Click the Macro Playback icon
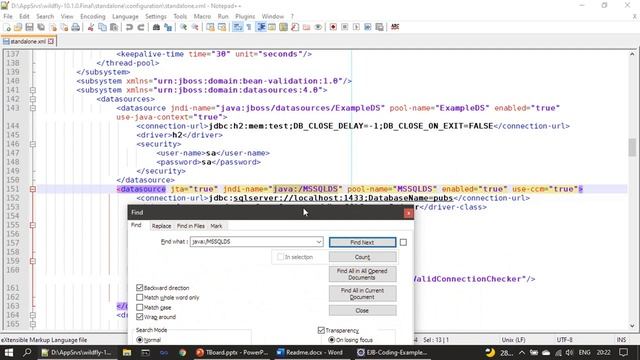 point(356,27)
